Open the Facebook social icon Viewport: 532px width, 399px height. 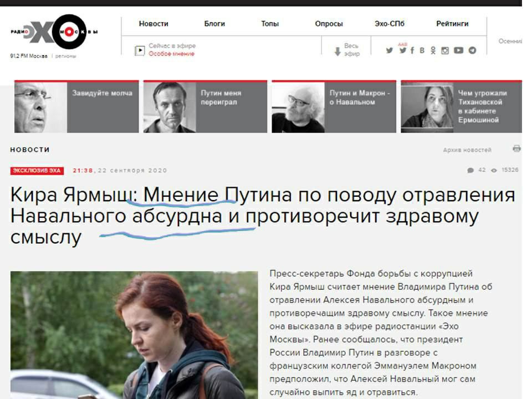[412, 50]
